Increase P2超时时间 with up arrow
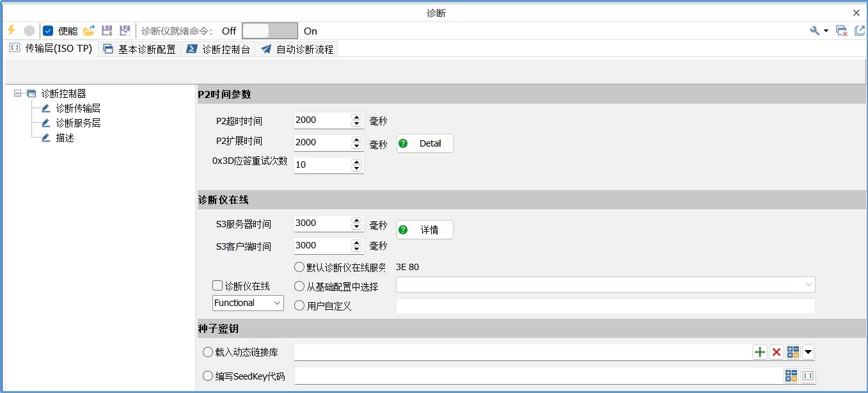 tap(357, 117)
